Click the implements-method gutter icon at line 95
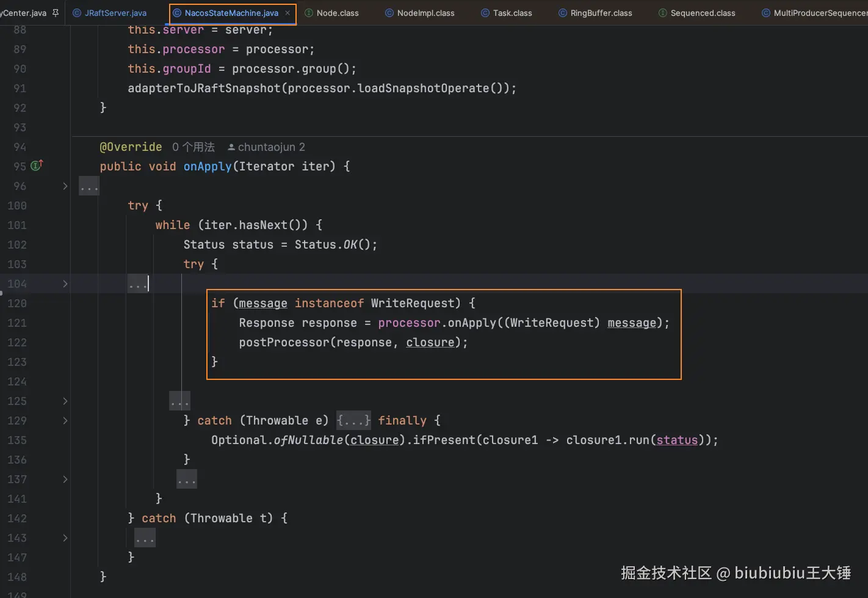The image size is (868, 598). coord(37,166)
